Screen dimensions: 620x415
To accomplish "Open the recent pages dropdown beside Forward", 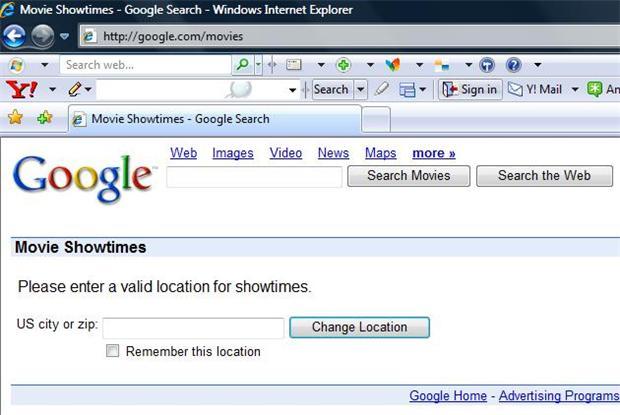I will (64, 36).
